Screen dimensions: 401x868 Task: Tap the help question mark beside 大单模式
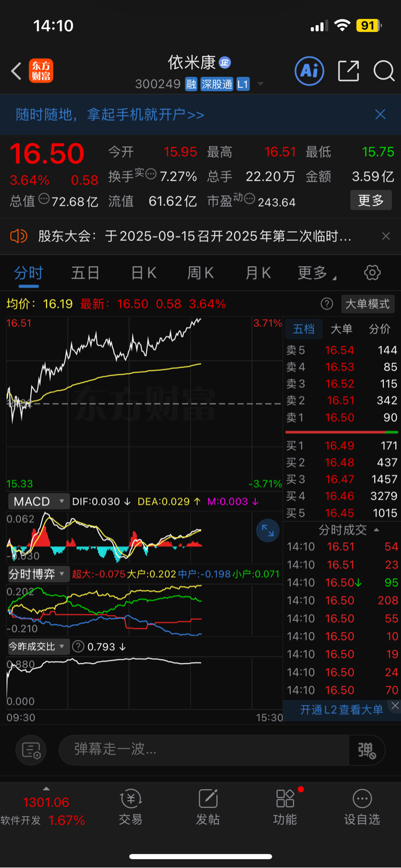327,304
